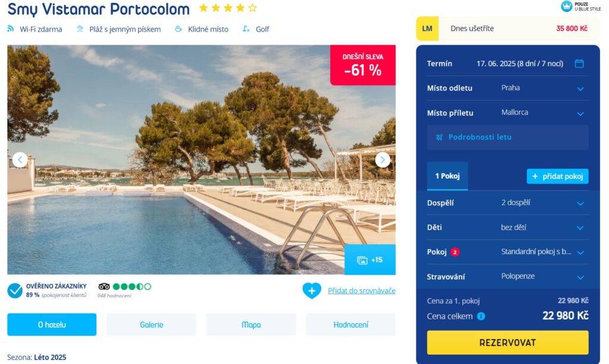Open the Pokoj room type dropdown
The height and width of the screenshot is (364, 609).
[x=507, y=252]
